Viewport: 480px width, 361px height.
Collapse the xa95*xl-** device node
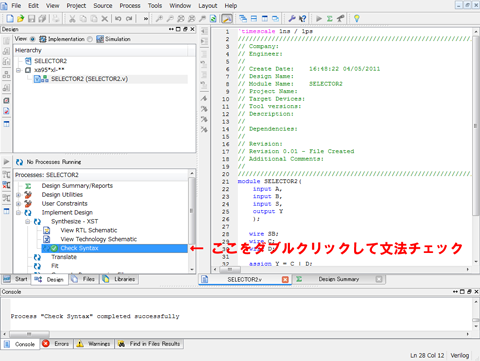click(x=18, y=70)
